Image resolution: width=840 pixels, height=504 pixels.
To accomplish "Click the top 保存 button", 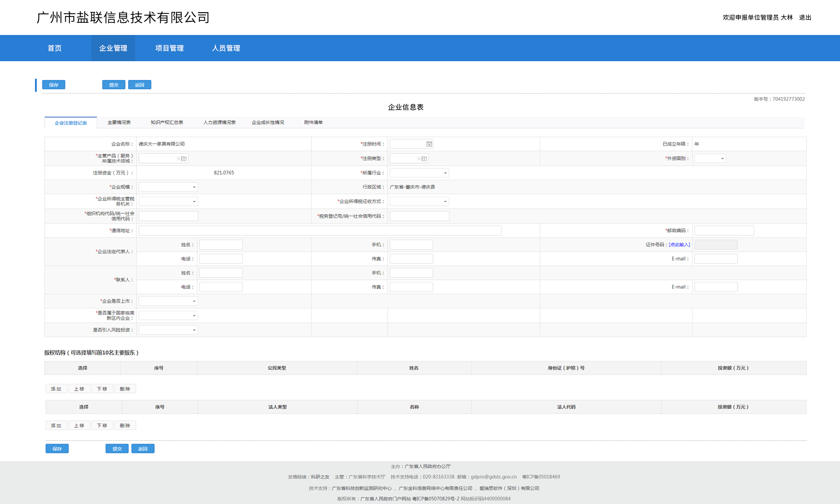I will coord(54,85).
